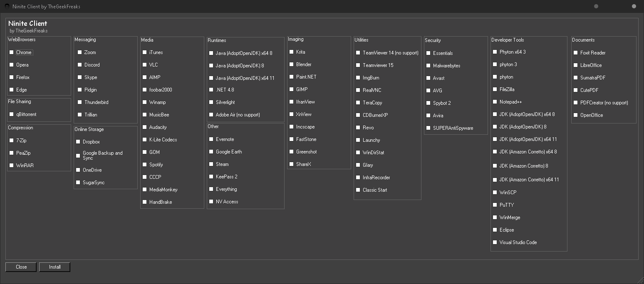This screenshot has width=644, height=284.
Task: Enable the Notepad++ checkbox
Action: pos(495,102)
